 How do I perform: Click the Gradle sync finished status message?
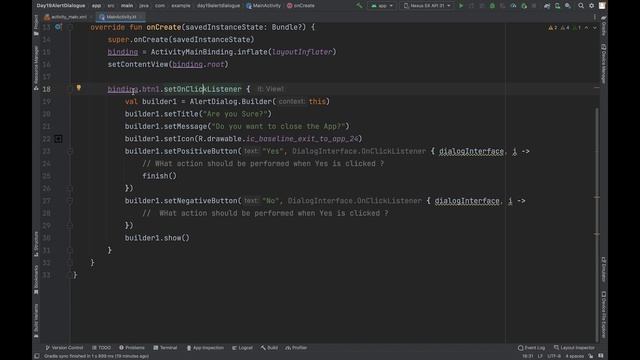click(x=96, y=356)
